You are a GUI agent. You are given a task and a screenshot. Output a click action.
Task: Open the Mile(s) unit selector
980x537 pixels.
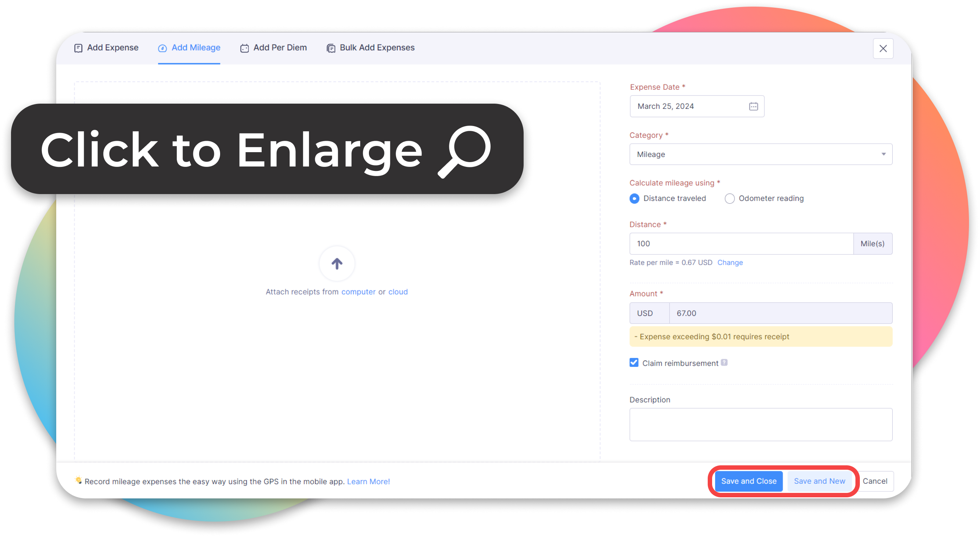click(872, 244)
